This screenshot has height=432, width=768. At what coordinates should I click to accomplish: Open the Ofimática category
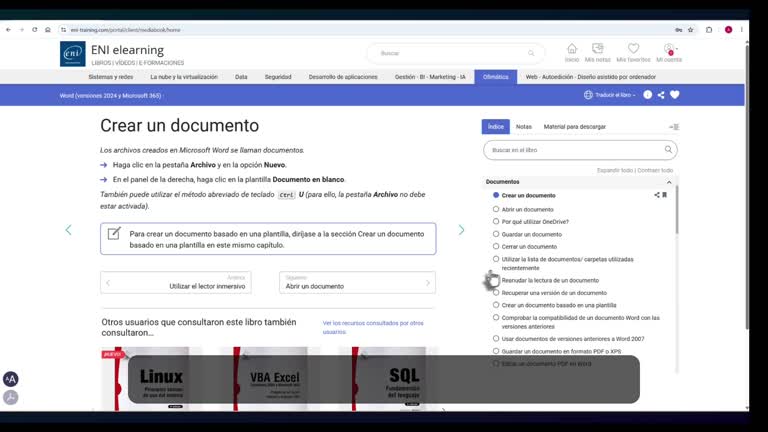[x=495, y=77]
